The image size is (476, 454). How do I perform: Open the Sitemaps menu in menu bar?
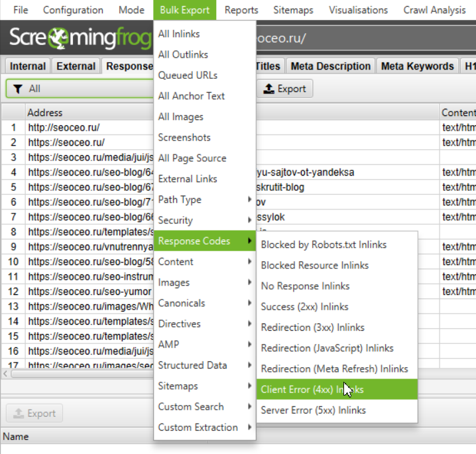[293, 10]
